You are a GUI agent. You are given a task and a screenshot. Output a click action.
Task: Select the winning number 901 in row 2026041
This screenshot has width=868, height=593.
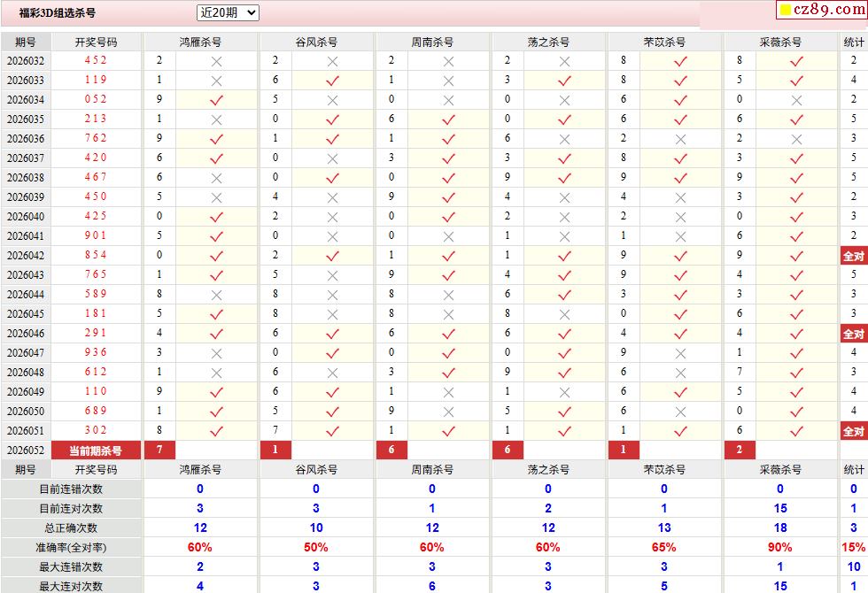(x=96, y=235)
